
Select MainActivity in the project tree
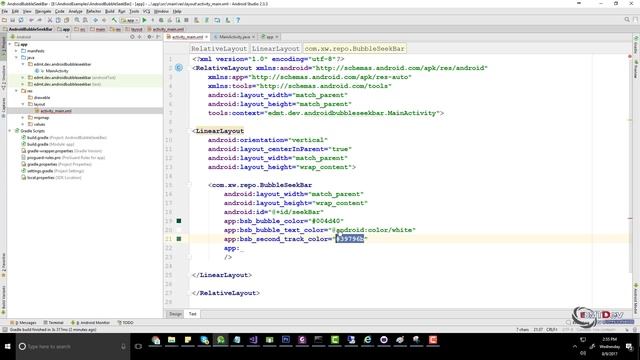tap(57, 71)
